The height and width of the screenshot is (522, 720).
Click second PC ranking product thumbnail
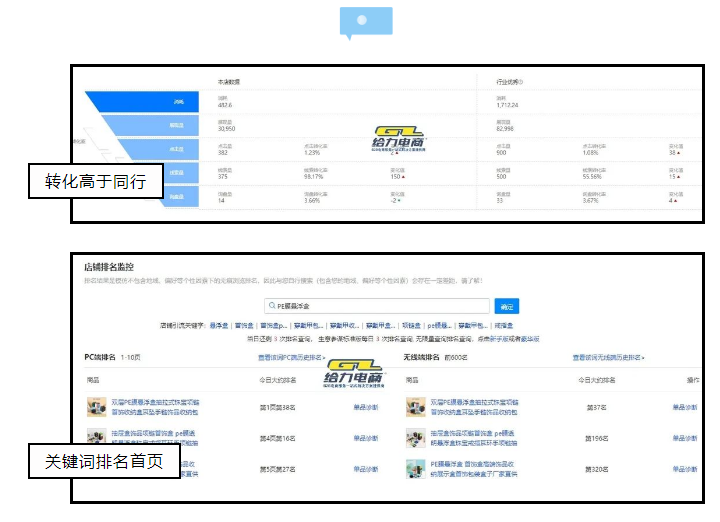tap(97, 438)
